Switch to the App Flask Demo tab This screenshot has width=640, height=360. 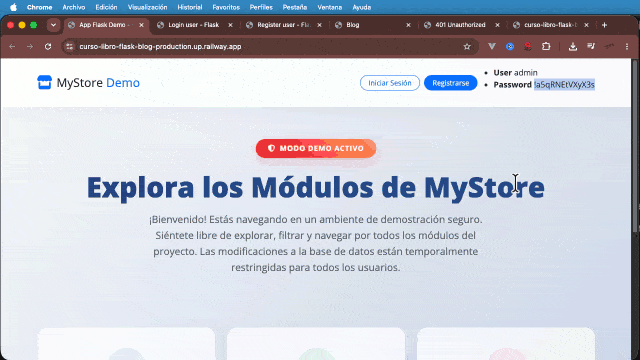point(105,25)
